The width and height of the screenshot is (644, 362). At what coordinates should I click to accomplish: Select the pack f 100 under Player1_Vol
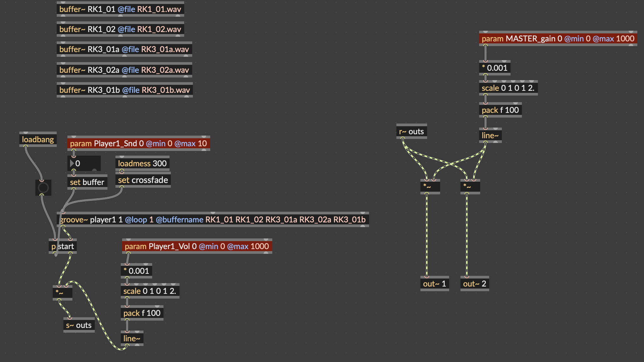click(x=142, y=313)
